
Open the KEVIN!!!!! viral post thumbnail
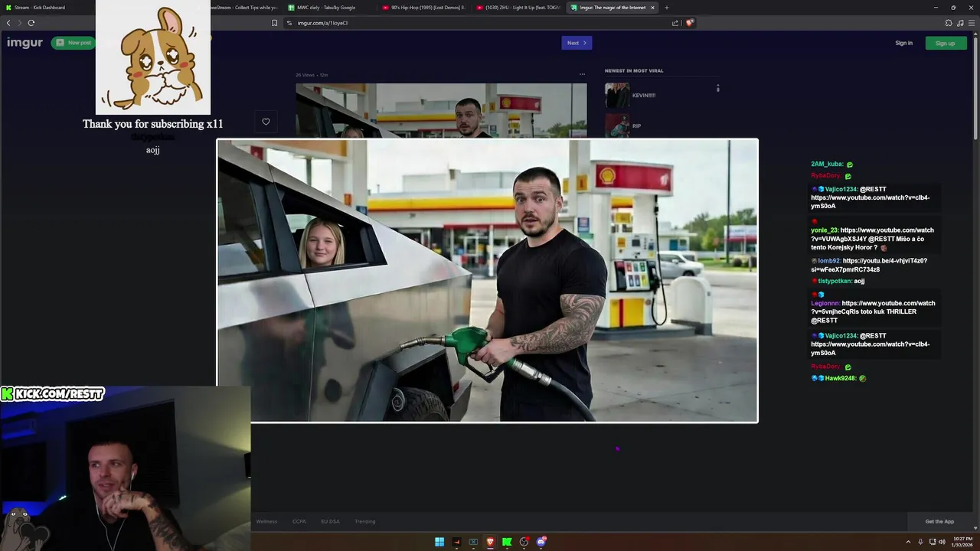[x=617, y=95]
